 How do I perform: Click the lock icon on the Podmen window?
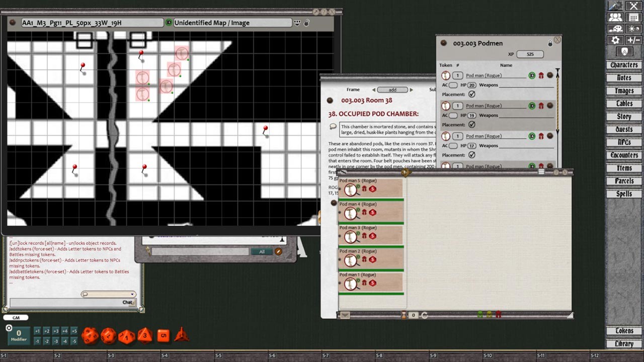(x=550, y=43)
